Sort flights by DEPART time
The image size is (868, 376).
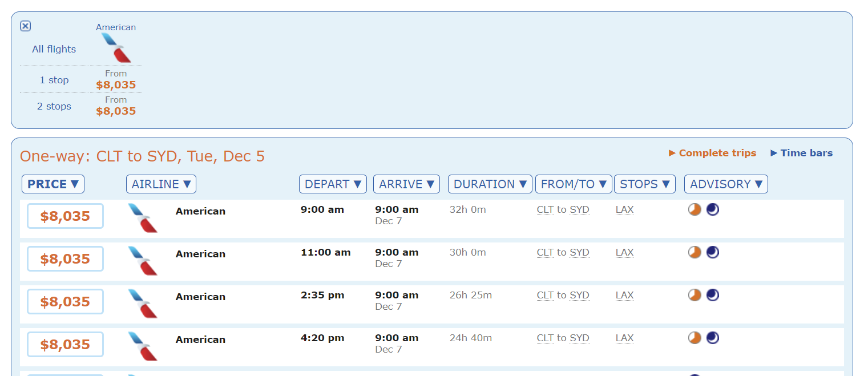(x=333, y=184)
